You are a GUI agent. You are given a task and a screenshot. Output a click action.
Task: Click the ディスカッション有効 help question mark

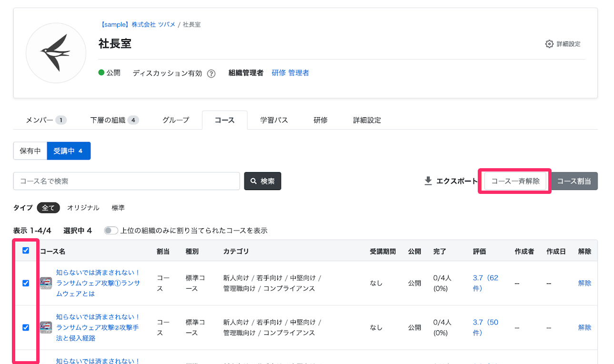pos(211,73)
